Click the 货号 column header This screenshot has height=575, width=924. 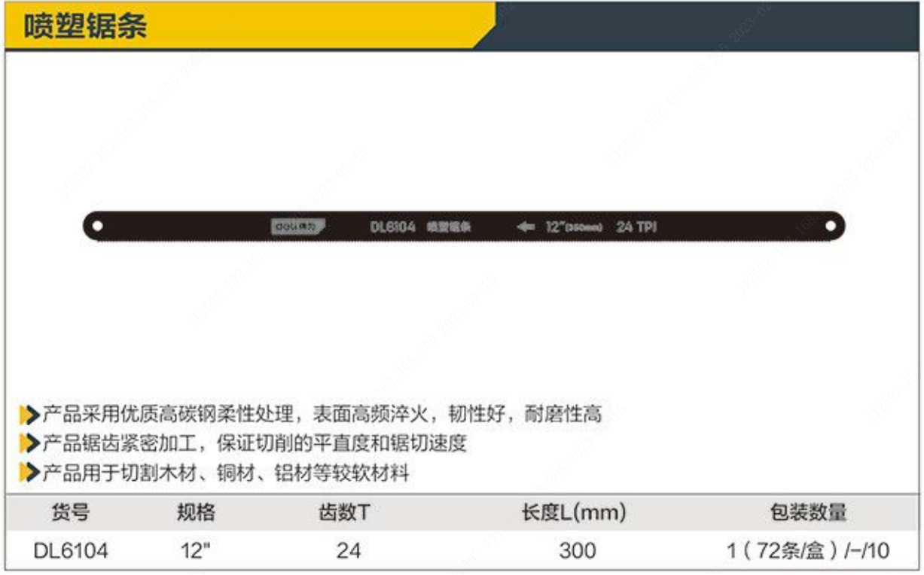[71, 513]
